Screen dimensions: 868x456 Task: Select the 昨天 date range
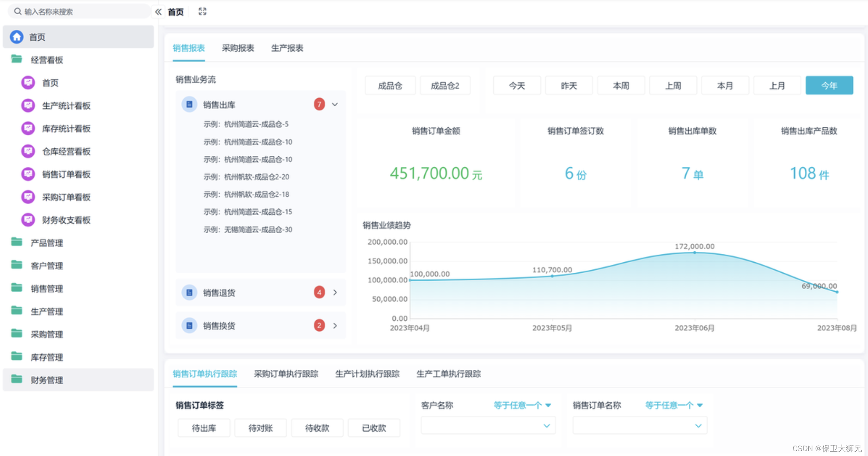pos(569,85)
